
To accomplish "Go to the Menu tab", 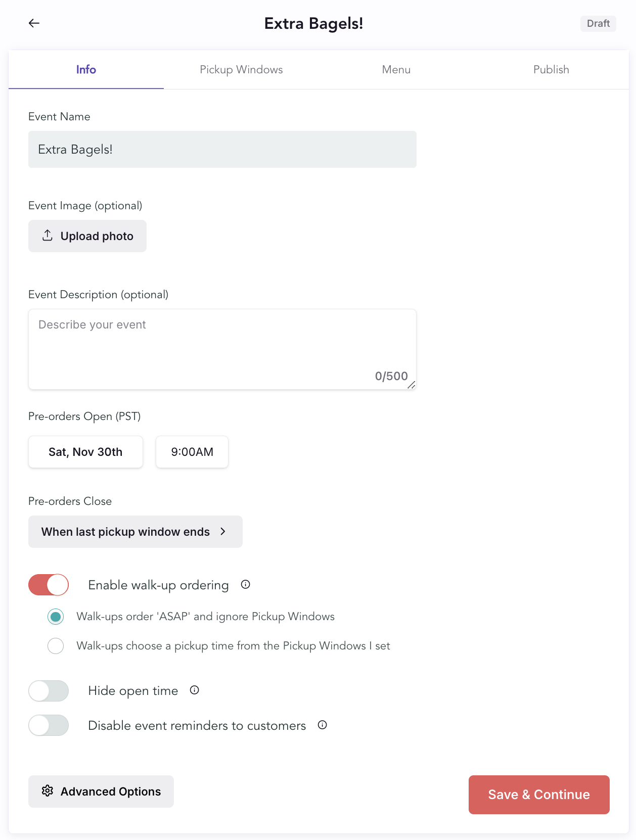I will tap(396, 70).
